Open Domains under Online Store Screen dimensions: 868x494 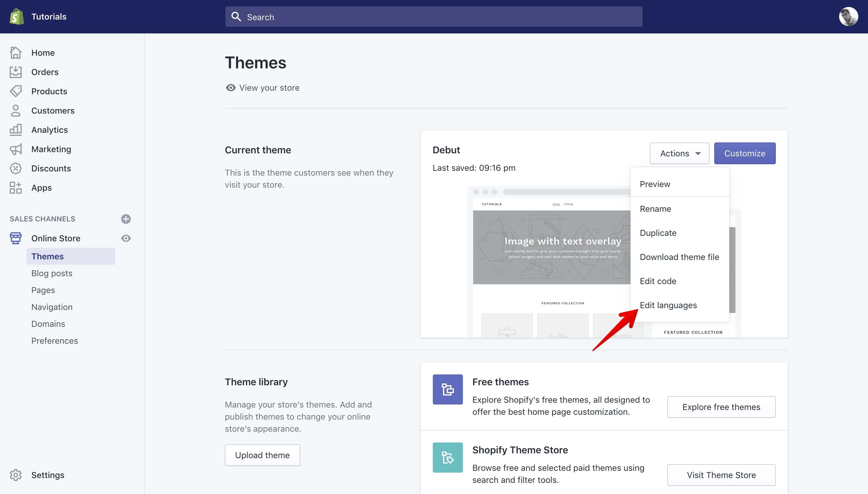tap(48, 324)
